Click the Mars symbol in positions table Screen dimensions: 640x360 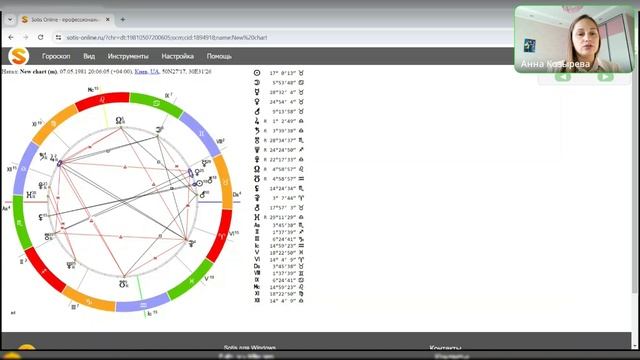(257, 111)
